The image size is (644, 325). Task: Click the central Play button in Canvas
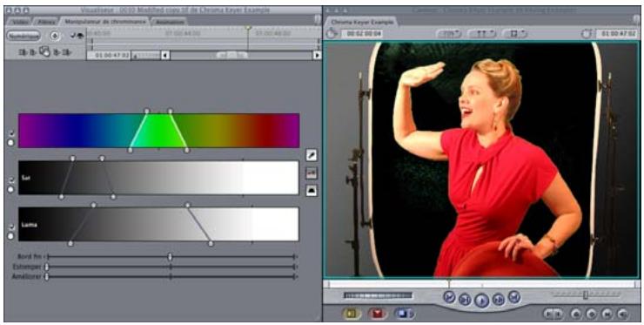click(x=482, y=301)
